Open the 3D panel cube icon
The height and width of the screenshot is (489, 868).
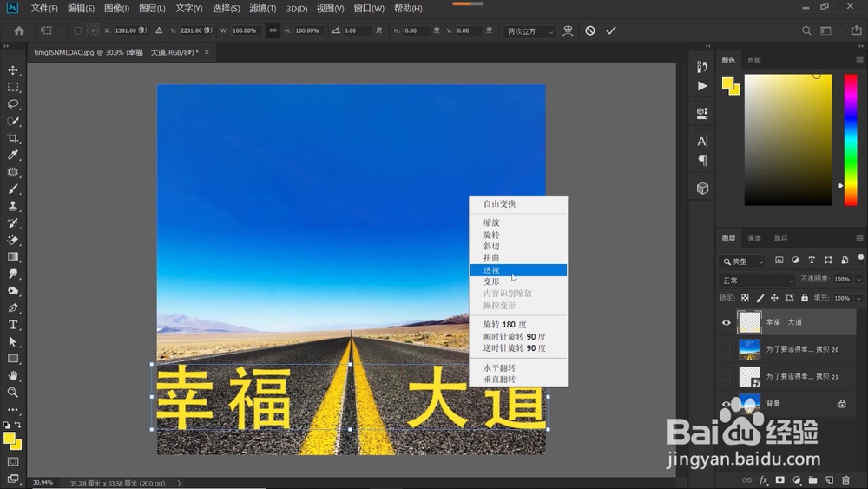coord(702,188)
